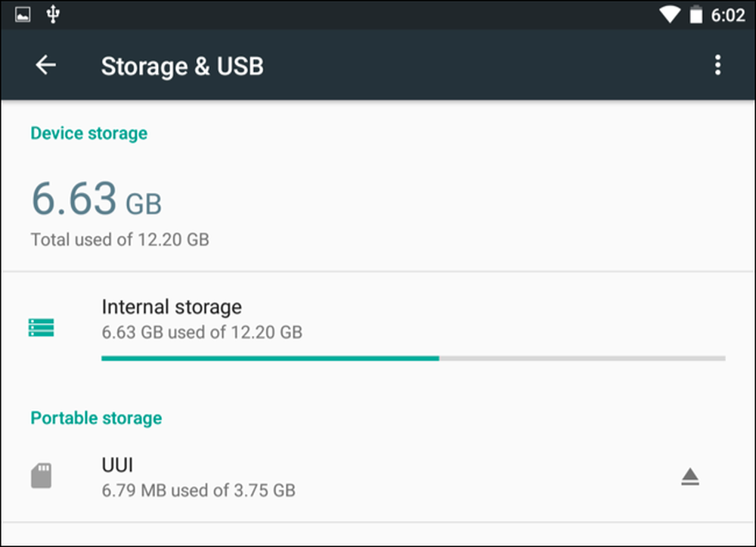Tap the 6.63 GB used figure
The height and width of the screenshot is (547, 756).
coord(97,198)
